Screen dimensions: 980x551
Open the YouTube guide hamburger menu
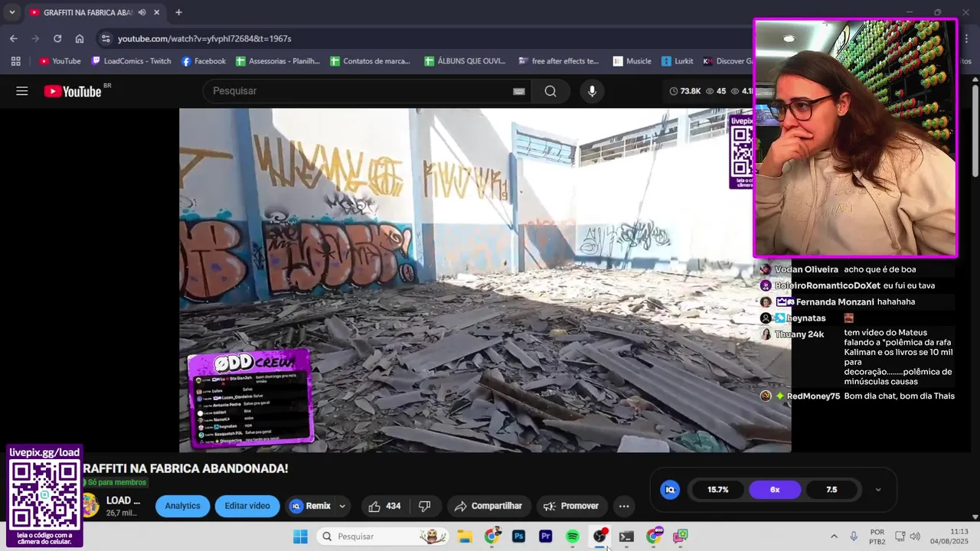click(x=22, y=91)
